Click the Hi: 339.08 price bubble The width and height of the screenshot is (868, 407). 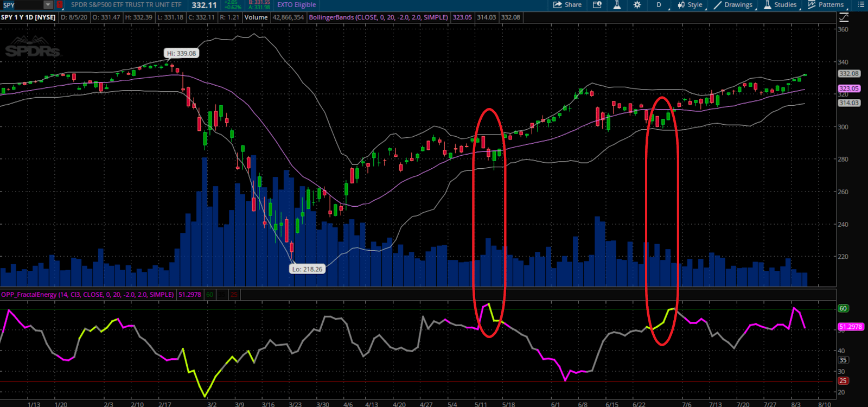coord(181,53)
